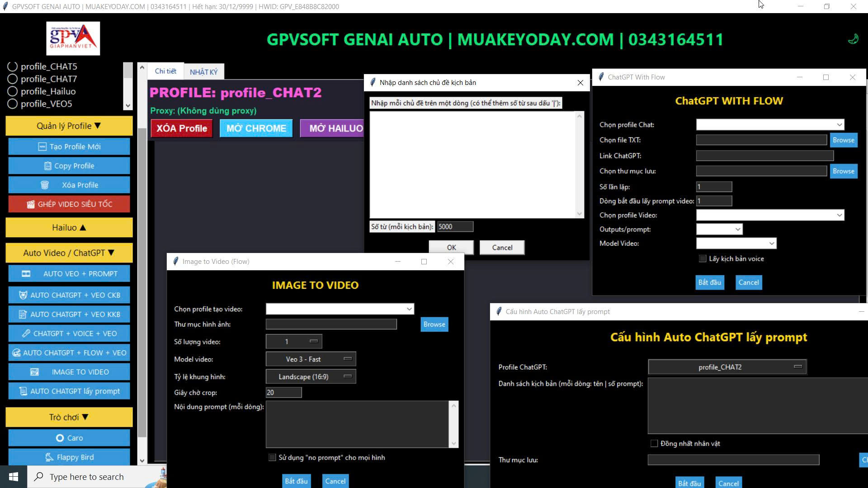Maximize the Image to Video window
This screenshot has height=488, width=868.
(424, 262)
